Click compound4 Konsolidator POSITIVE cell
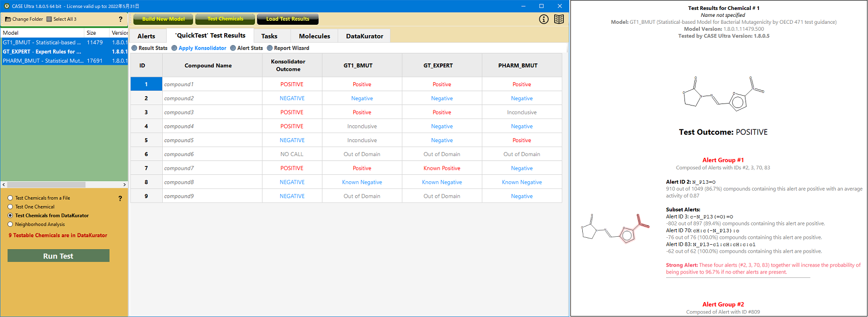Screen dimensions: 868x317 pyautogui.click(x=292, y=126)
